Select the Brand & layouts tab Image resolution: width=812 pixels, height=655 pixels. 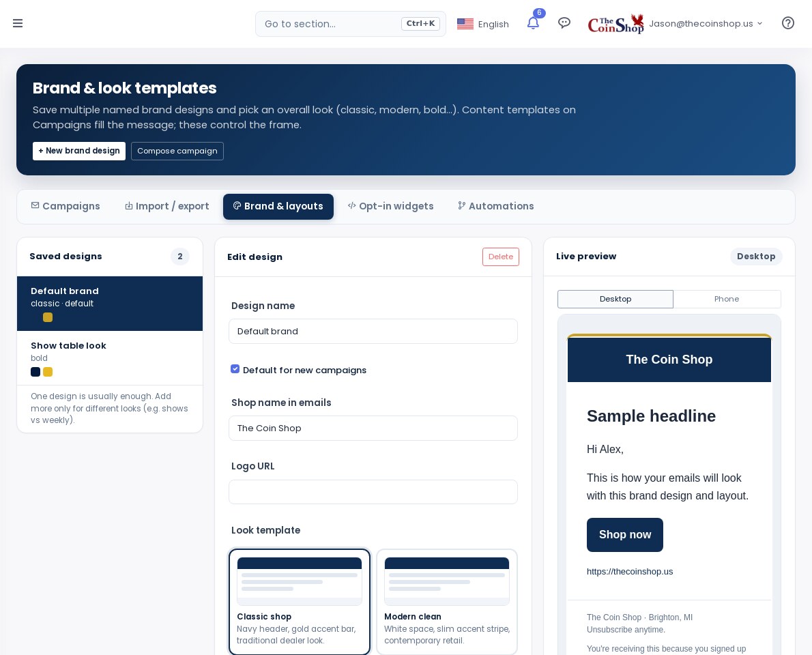(278, 206)
